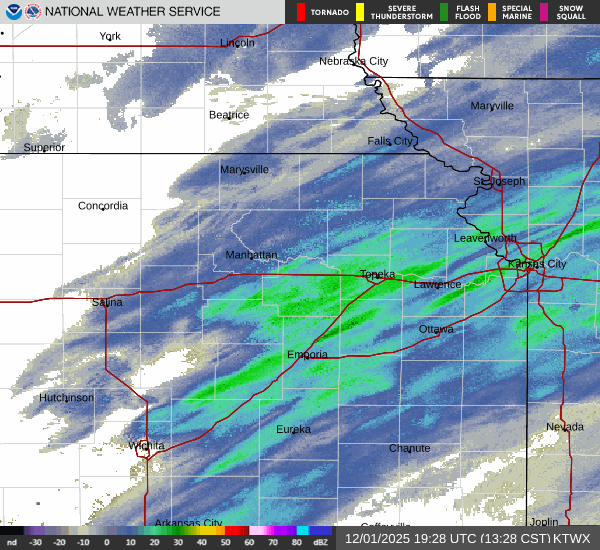Viewport: 600px width, 550px height.
Task: Click the Salina city label
Action: click(107, 302)
